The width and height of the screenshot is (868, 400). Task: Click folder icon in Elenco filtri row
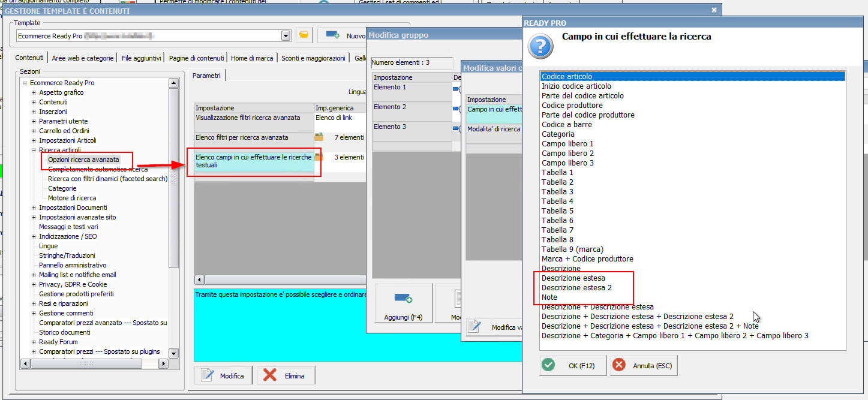click(x=319, y=137)
